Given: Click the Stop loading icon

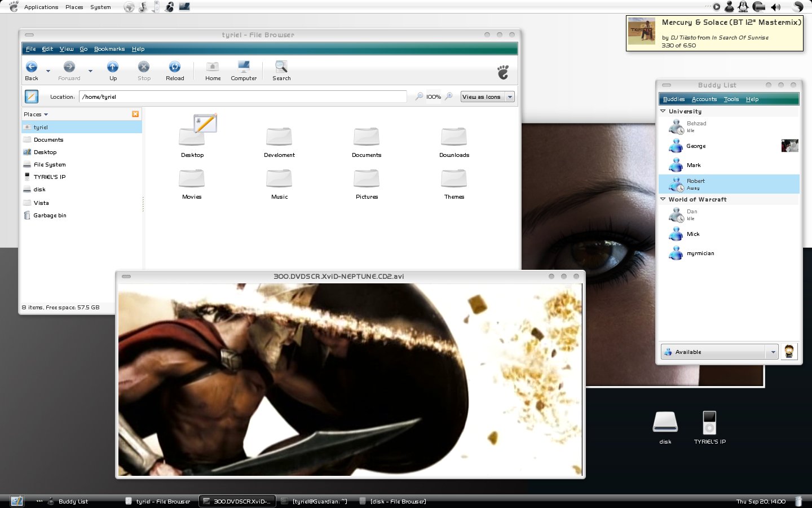Looking at the screenshot, I should [144, 67].
